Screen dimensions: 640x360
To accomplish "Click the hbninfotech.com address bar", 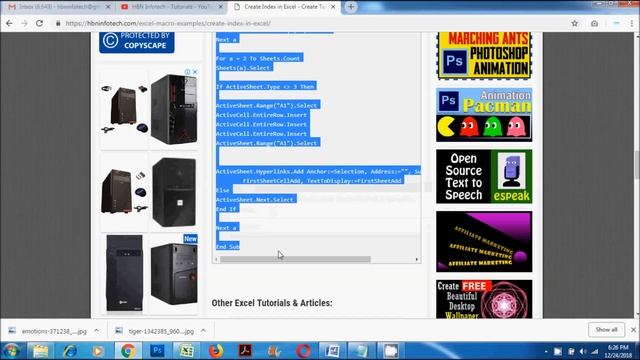I will (310, 23).
